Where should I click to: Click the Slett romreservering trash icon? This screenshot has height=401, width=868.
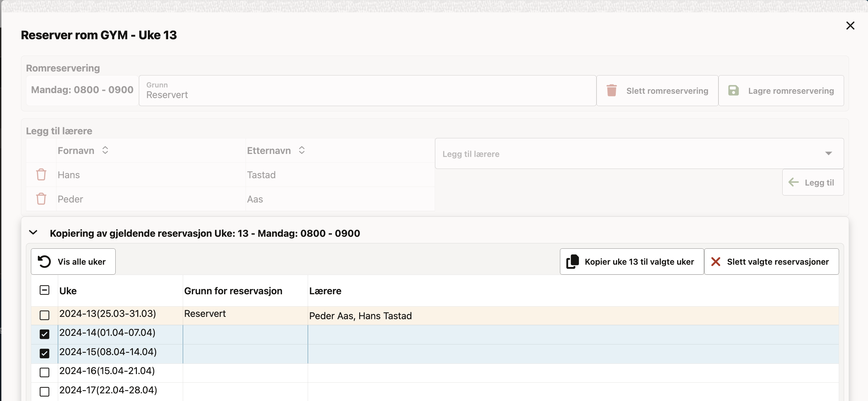pyautogui.click(x=611, y=90)
